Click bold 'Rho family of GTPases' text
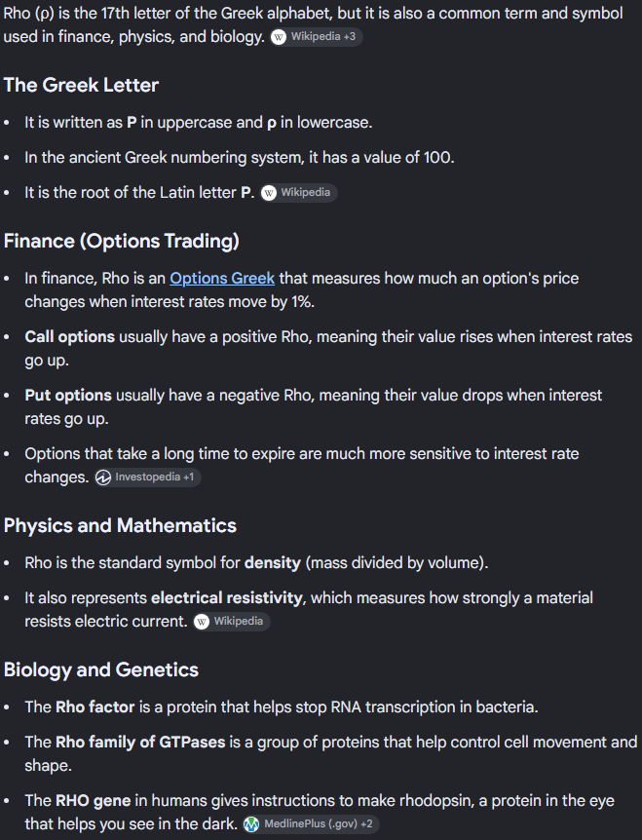 coord(140,742)
